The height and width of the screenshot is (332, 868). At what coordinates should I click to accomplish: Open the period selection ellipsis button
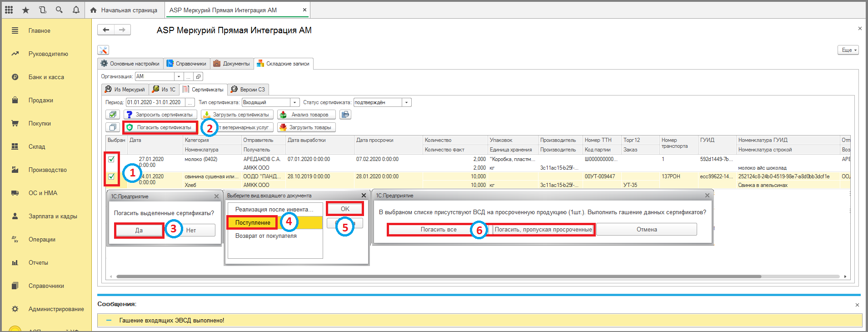pos(190,102)
